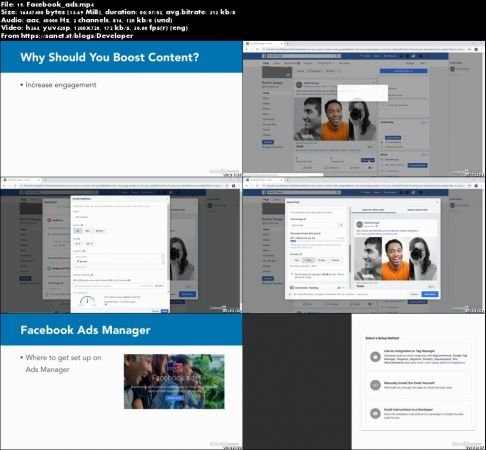Click envelope icon beside Email Instructions option
Image resolution: width=486 pixels, height=450 pixels.
[x=375, y=413]
